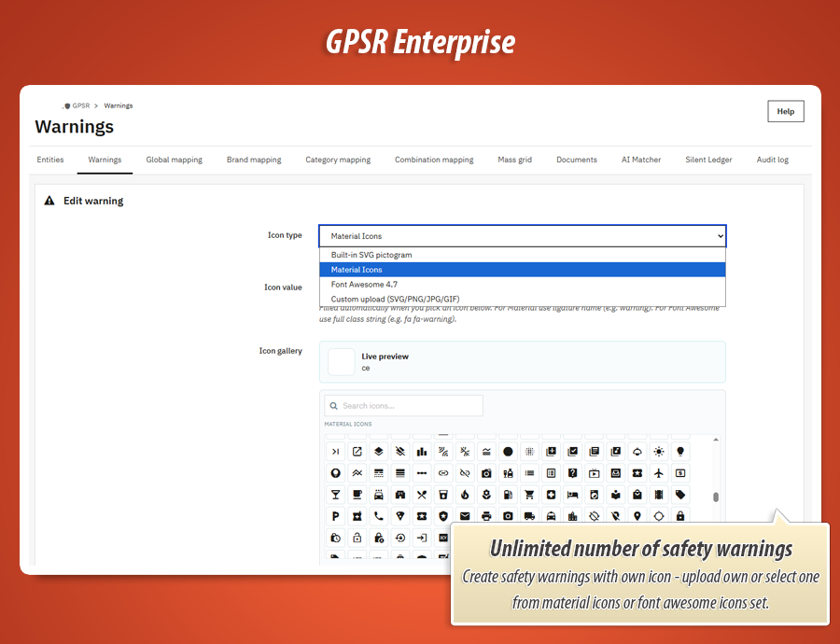Select the live help question icon
840x644 pixels.
pos(573,473)
